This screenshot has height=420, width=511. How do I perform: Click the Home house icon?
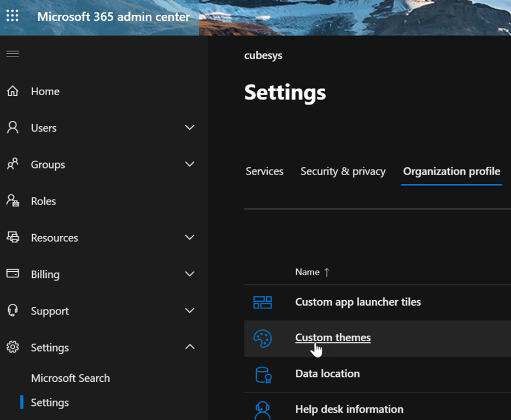coord(13,91)
